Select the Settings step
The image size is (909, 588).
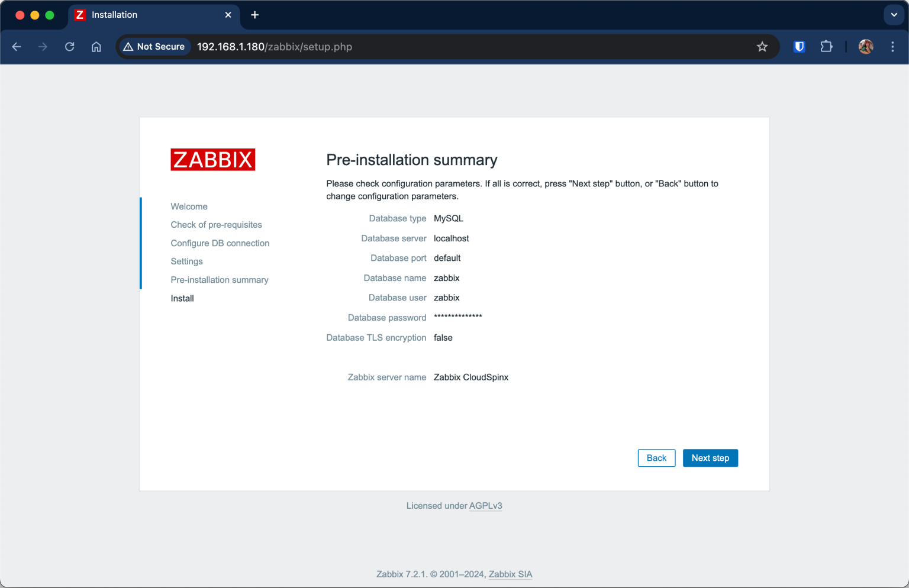[x=186, y=261]
